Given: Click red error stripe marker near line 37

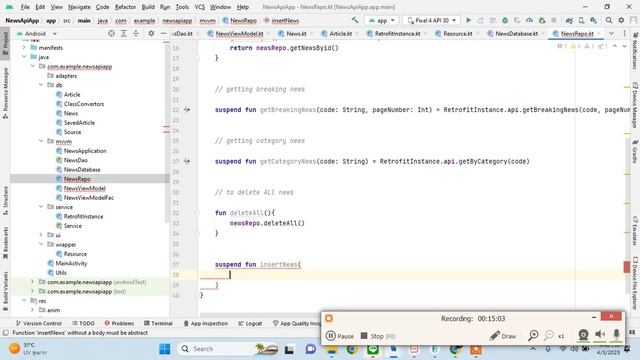Looking at the screenshot, I should (x=627, y=267).
